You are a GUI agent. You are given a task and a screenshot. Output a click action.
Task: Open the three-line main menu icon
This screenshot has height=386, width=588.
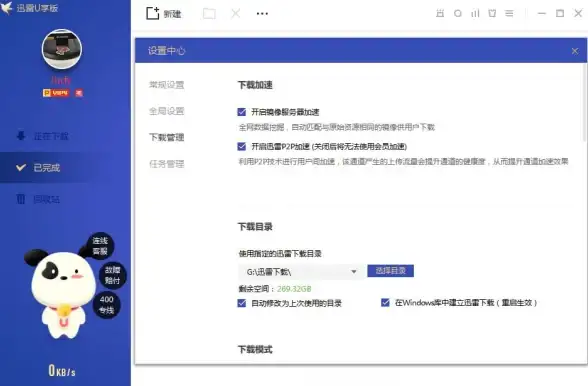click(509, 14)
